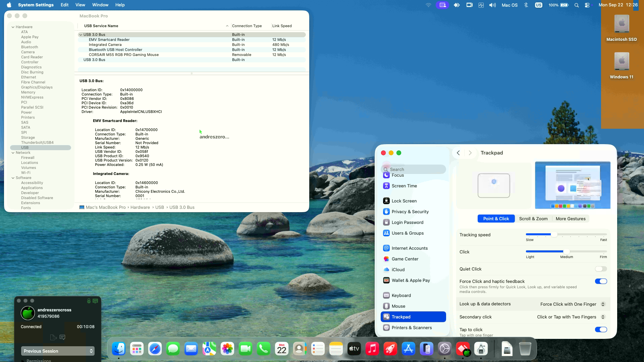Turn off Force Click and haptic feedback
644x362 pixels.
[x=601, y=281]
